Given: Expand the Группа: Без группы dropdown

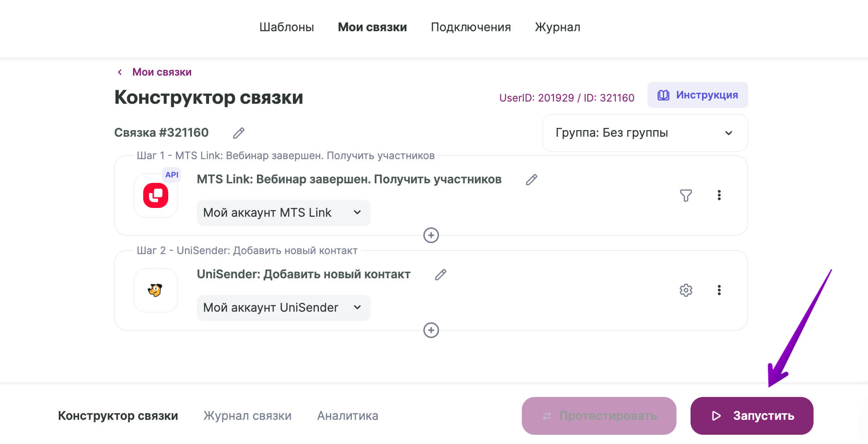Looking at the screenshot, I should click(645, 133).
